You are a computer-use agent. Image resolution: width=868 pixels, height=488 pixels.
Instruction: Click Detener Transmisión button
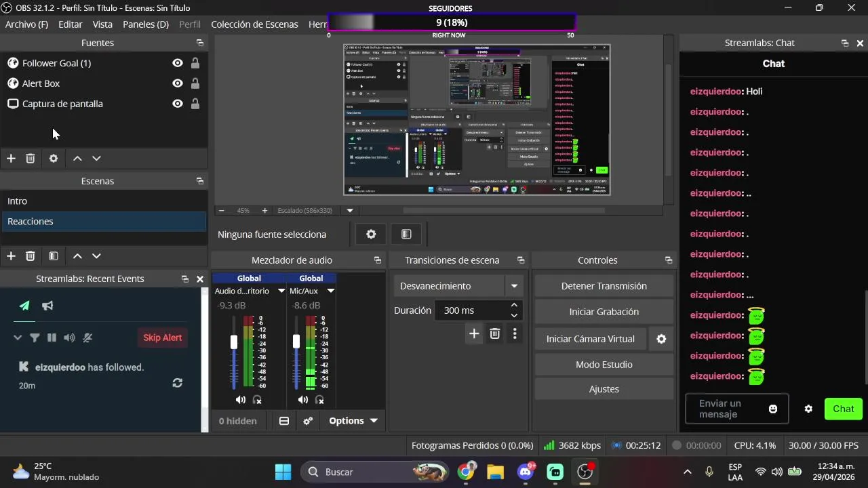coord(604,286)
